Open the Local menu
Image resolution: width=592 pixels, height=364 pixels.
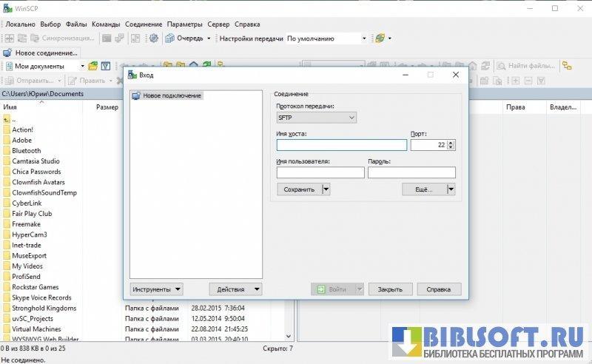coord(21,24)
